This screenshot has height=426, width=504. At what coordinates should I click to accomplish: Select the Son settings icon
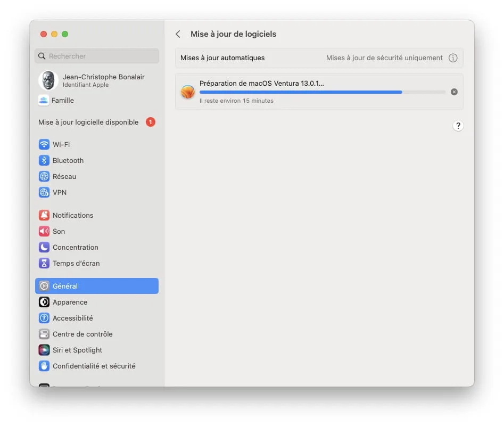point(44,231)
